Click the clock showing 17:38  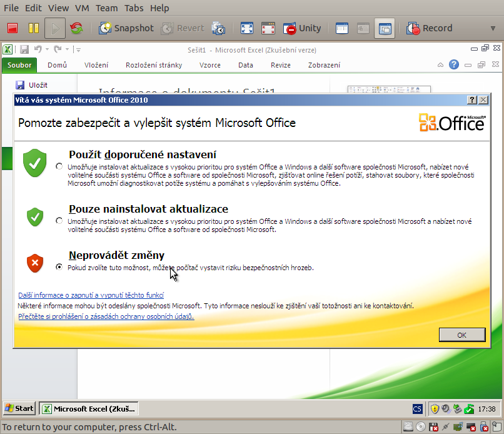pos(486,409)
